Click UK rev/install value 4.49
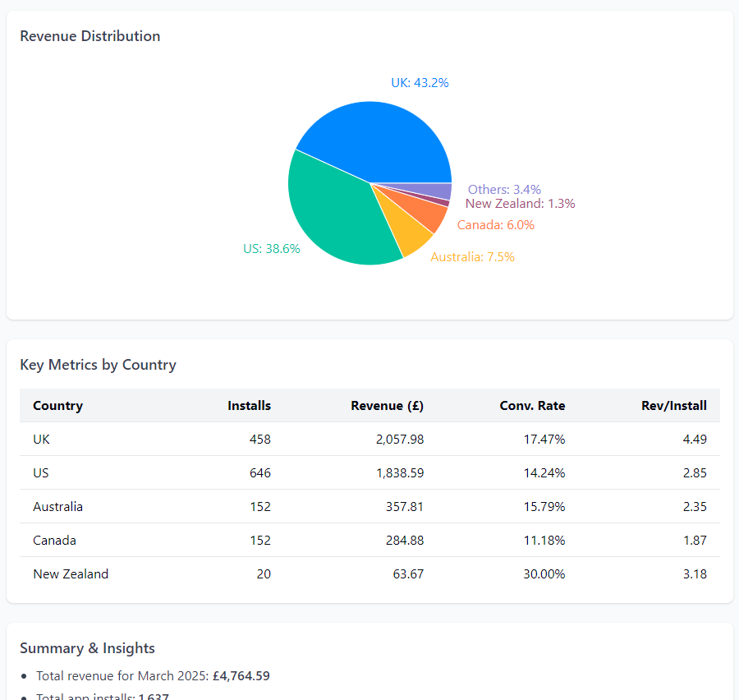The height and width of the screenshot is (700, 739). (695, 440)
